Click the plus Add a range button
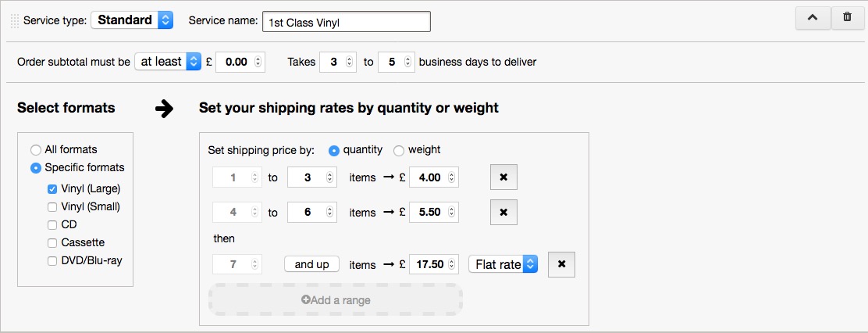This screenshot has height=333, width=868. click(x=336, y=300)
